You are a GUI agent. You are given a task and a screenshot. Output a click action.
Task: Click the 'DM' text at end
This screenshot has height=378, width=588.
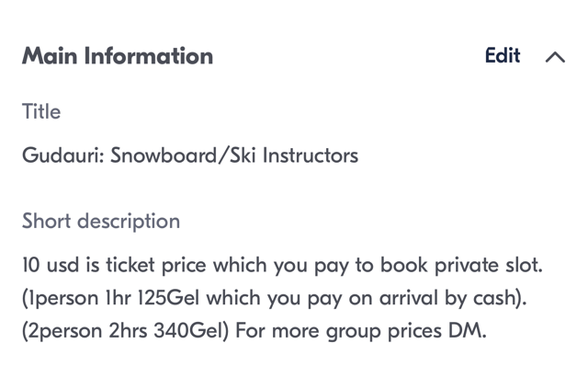pos(466,330)
